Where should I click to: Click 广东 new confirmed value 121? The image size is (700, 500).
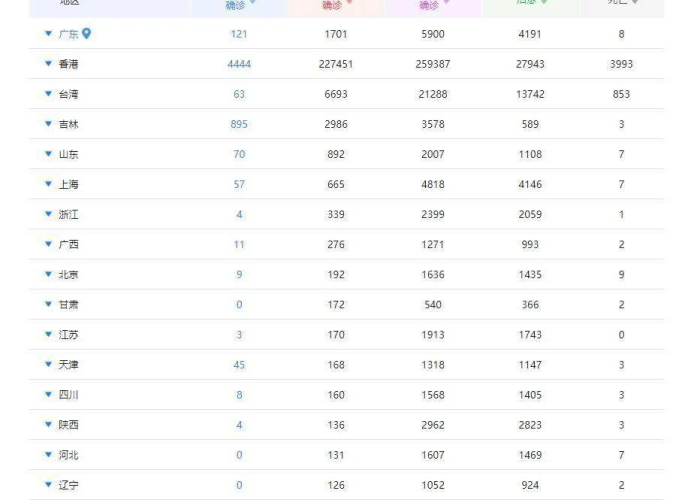pos(239,34)
